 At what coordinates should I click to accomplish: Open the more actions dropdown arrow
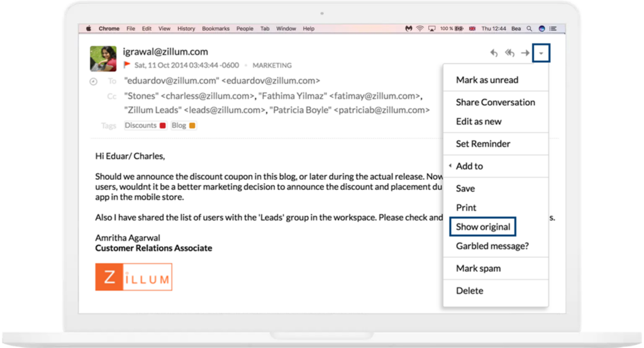(x=541, y=53)
